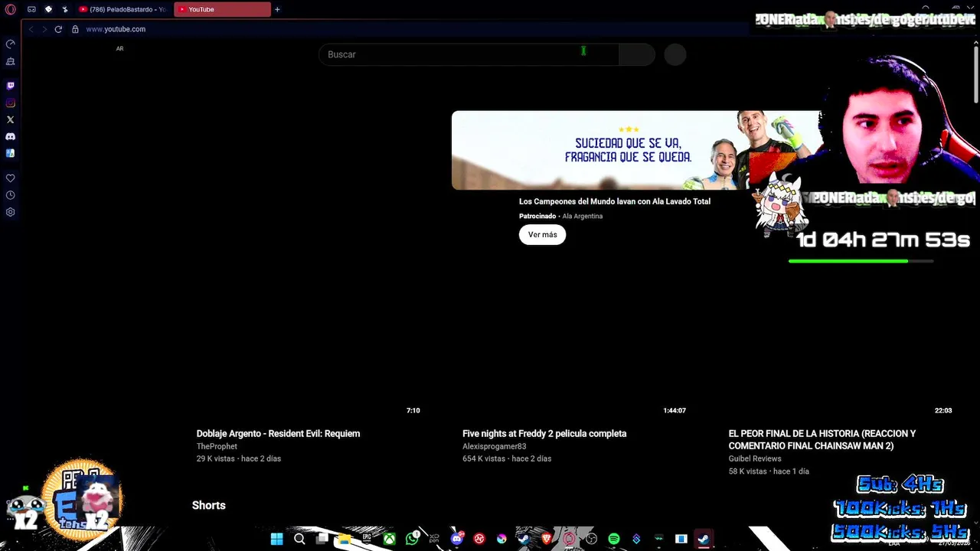
Task: Click the YouTube search submit button
Action: 637,54
